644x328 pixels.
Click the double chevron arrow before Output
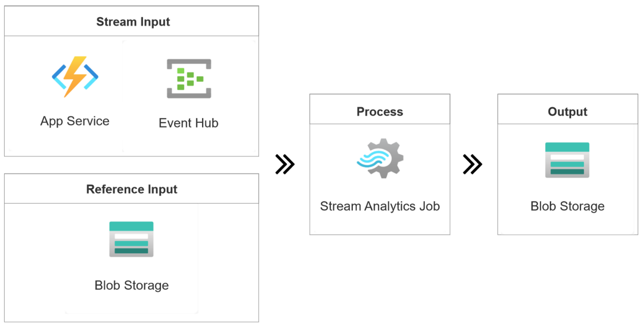tap(472, 164)
